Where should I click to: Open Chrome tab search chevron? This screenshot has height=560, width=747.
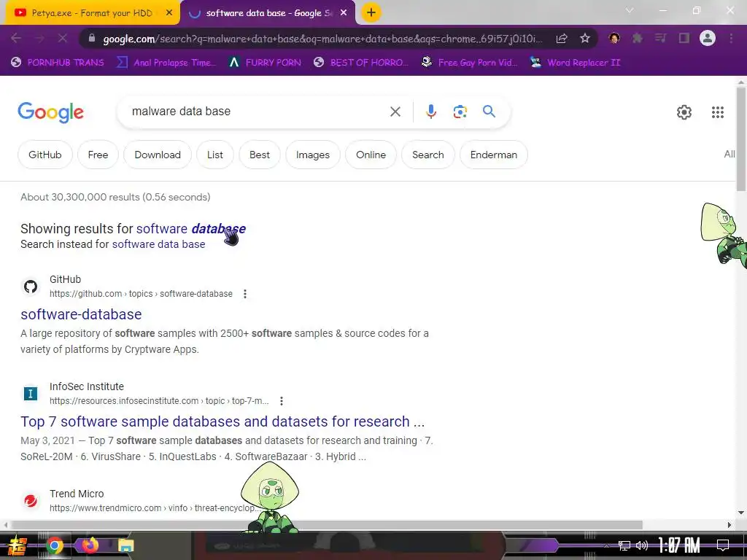point(630,10)
